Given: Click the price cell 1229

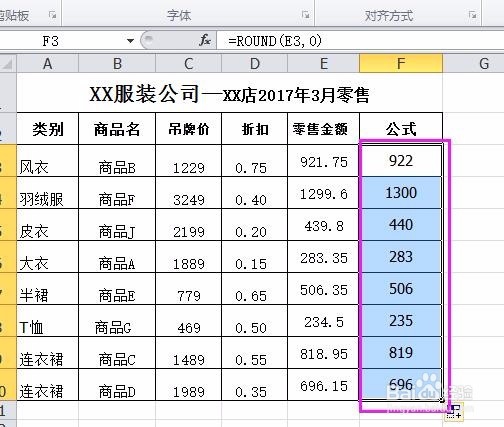Looking at the screenshot, I should (189, 161).
